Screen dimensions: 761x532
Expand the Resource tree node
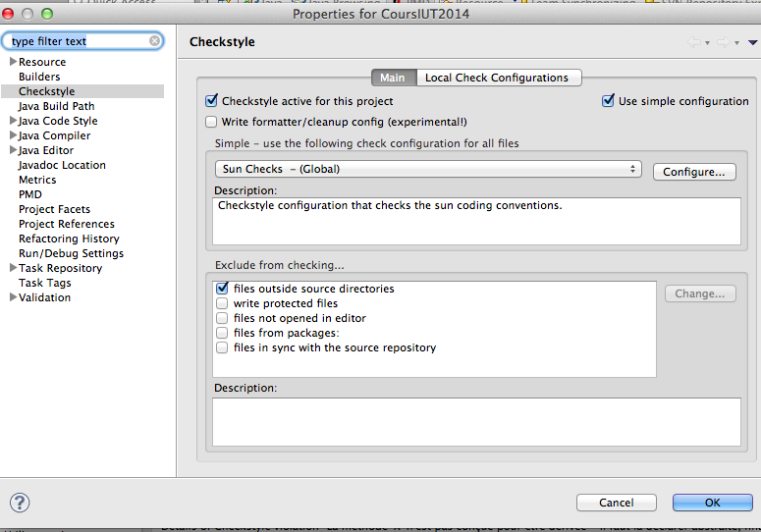[13, 62]
